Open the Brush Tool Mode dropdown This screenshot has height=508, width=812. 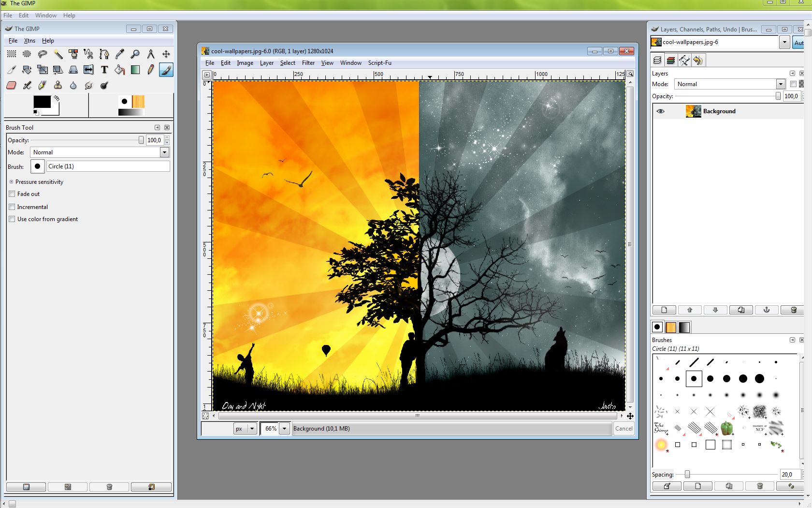point(164,152)
